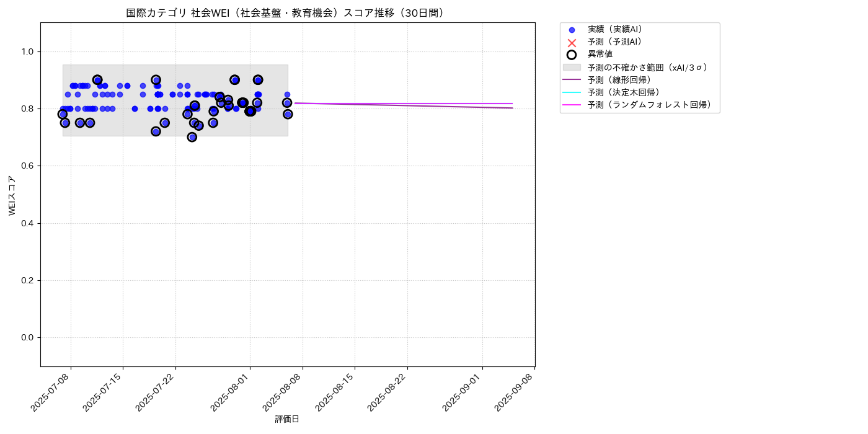Click the black circle legend marker for 異常値

pyautogui.click(x=572, y=55)
